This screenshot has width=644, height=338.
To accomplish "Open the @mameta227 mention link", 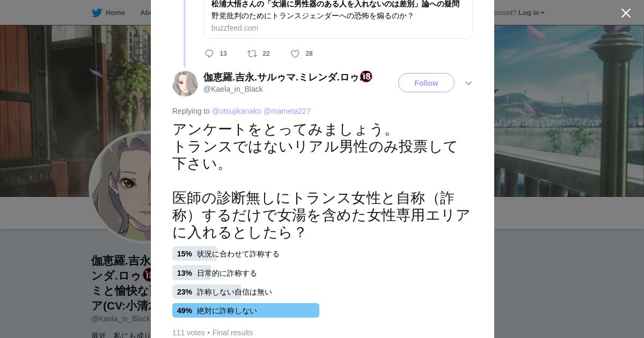I will click(x=287, y=111).
